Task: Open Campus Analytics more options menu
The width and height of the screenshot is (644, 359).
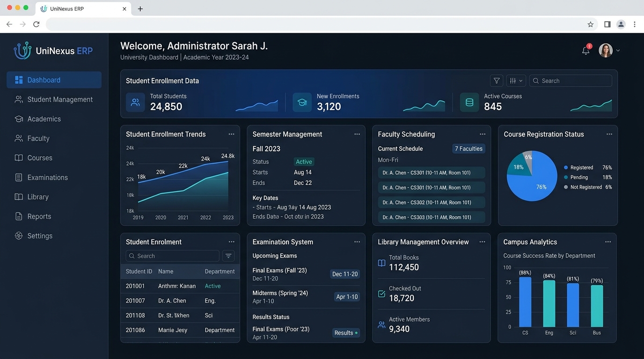Action: (608, 242)
